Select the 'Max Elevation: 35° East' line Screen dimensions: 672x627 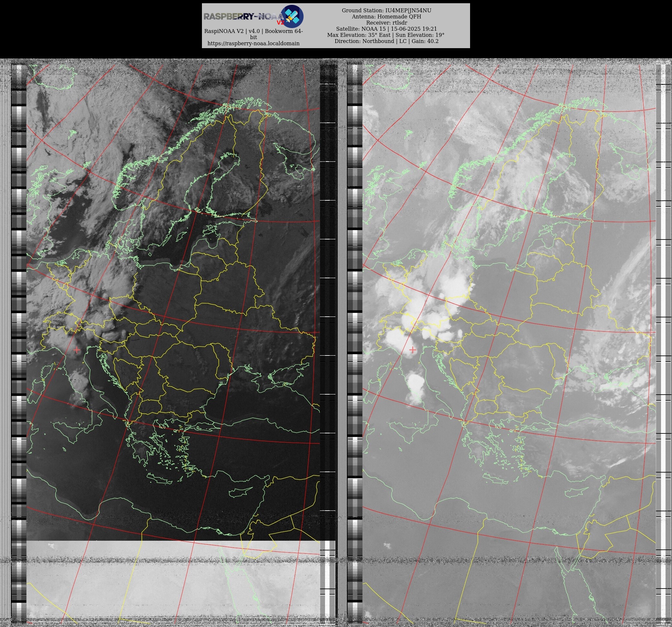pos(386,35)
